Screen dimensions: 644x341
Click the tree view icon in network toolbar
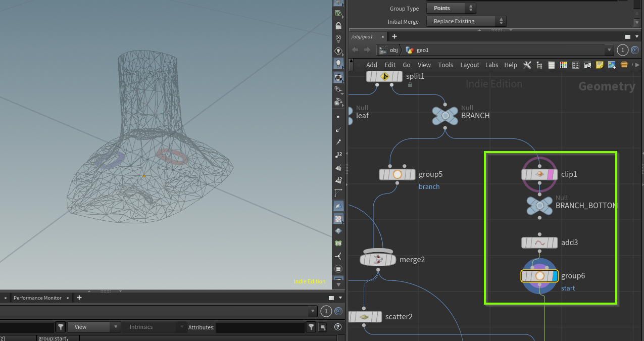coord(539,65)
